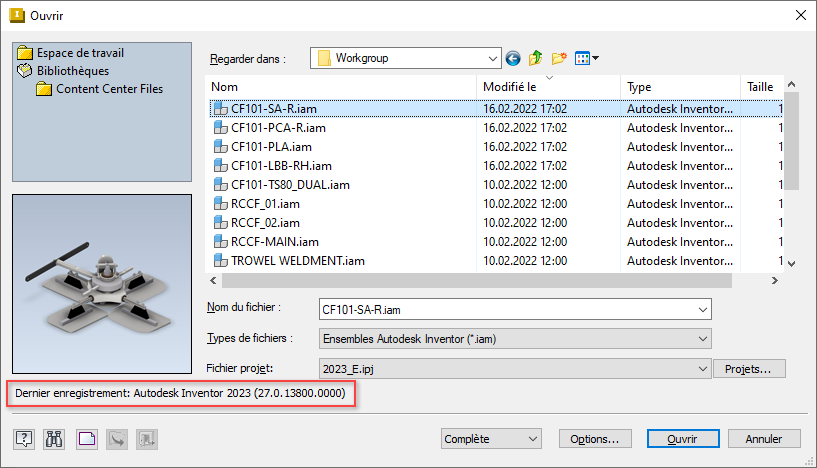This screenshot has height=468, width=817.
Task: Expand the Regarder dans Workgroup dropdown
Action: (x=492, y=58)
